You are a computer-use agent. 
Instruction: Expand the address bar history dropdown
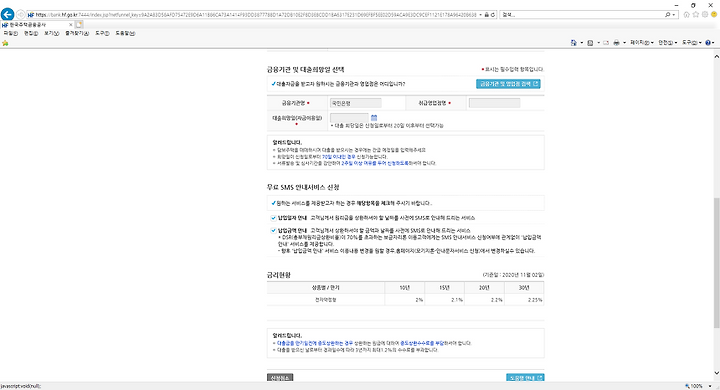(x=480, y=15)
